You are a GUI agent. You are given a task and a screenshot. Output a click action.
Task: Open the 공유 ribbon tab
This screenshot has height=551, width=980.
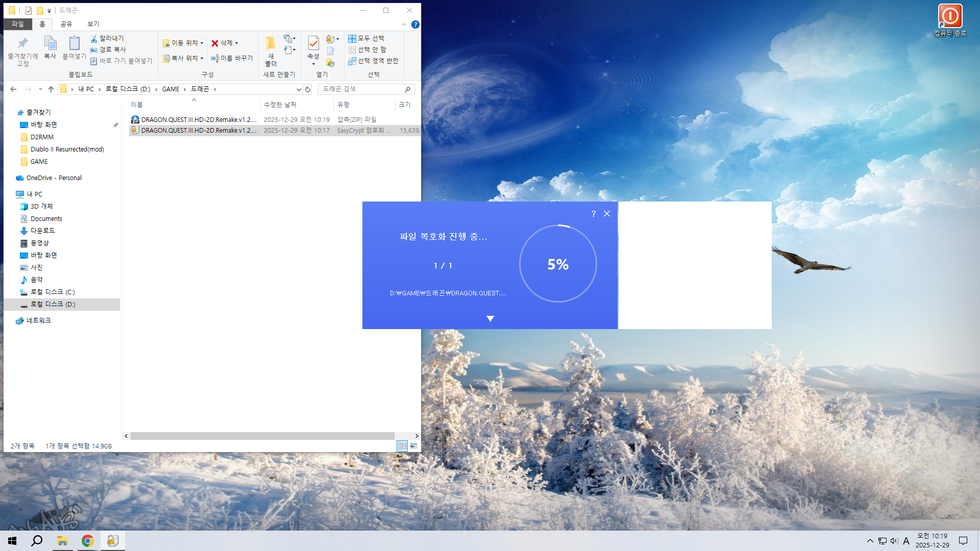(x=66, y=24)
